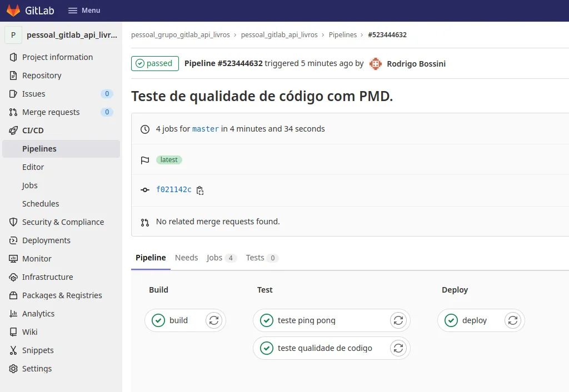Click the Packages & Registries icon
This screenshot has width=569, height=392.
13,295
